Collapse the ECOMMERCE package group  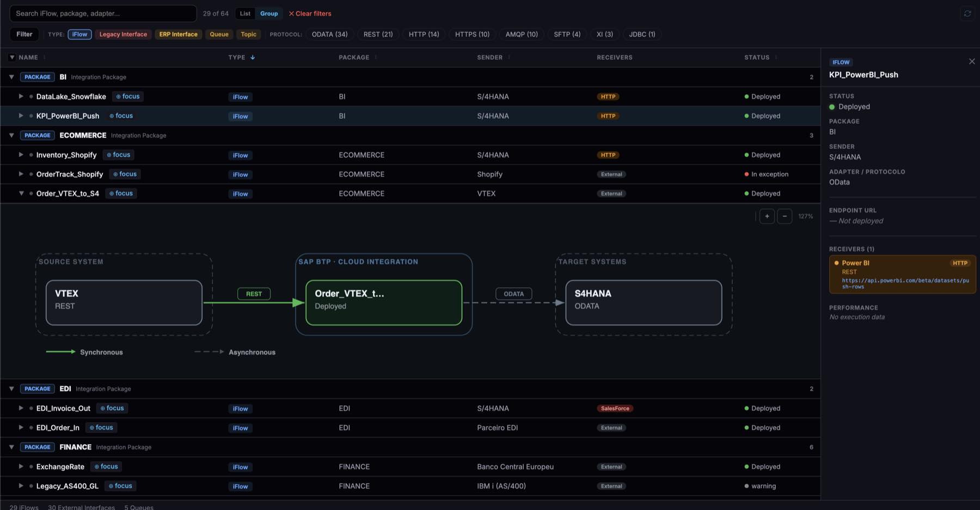tap(11, 135)
